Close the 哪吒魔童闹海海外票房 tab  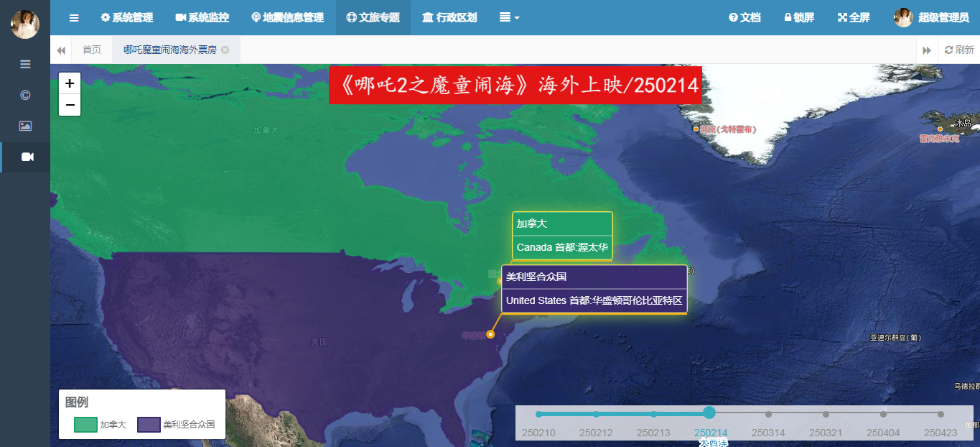point(225,50)
